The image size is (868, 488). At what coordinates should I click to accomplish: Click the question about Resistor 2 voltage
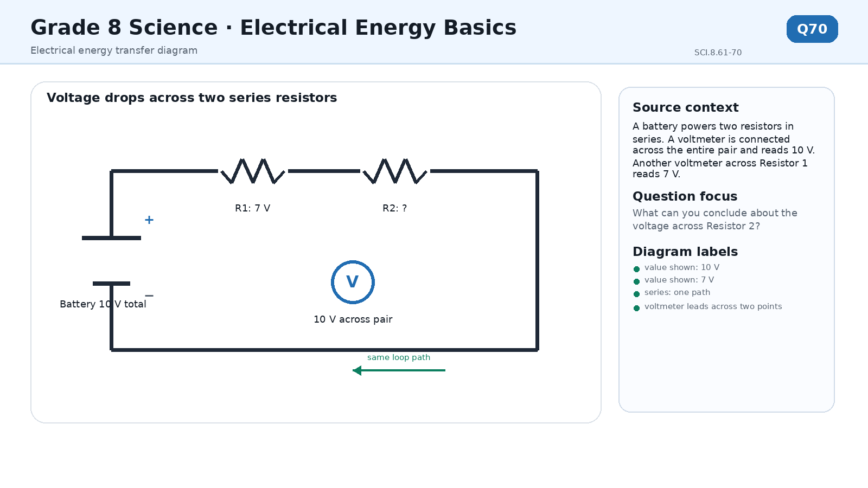point(715,220)
